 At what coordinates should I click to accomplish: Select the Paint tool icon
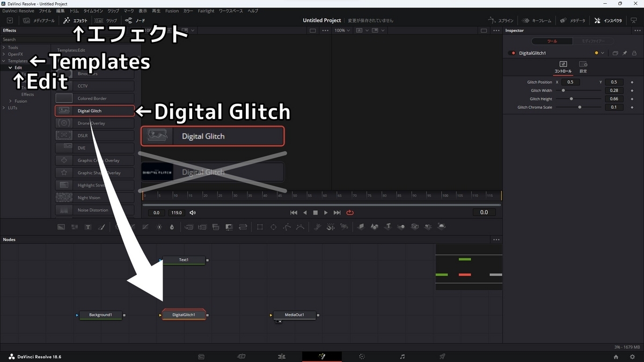(102, 226)
